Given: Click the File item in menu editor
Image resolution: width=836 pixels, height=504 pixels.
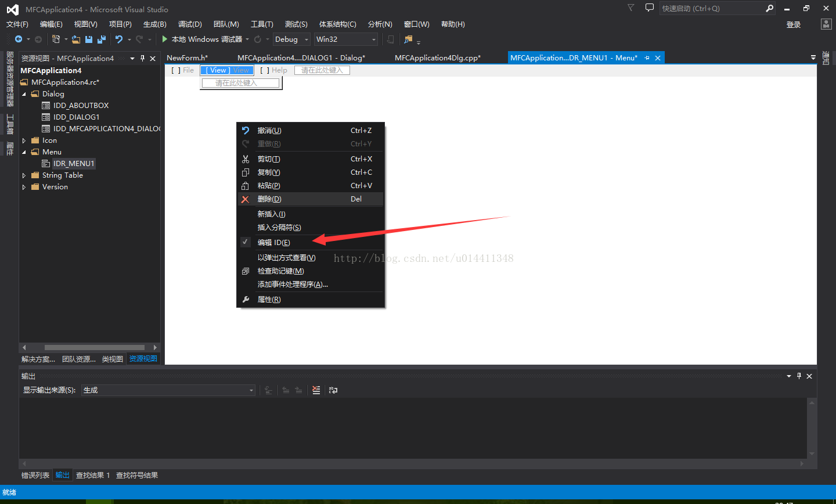Looking at the screenshot, I should (x=183, y=70).
